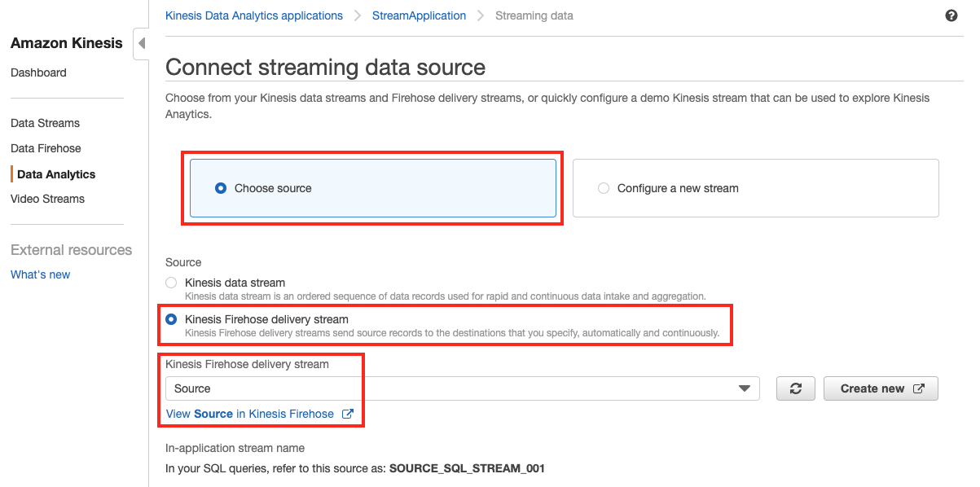This screenshot has height=487, width=980.
Task: Open Video Streams section
Action: click(x=47, y=199)
